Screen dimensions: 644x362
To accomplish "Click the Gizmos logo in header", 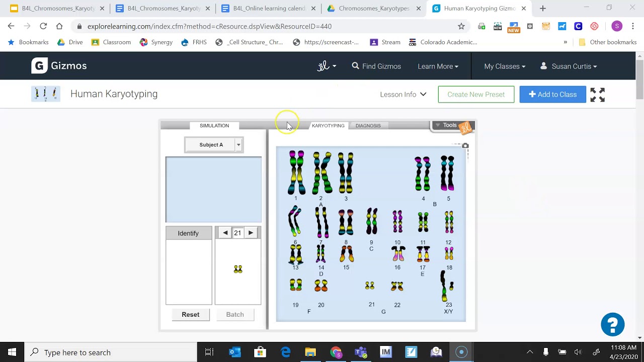I will [x=59, y=66].
